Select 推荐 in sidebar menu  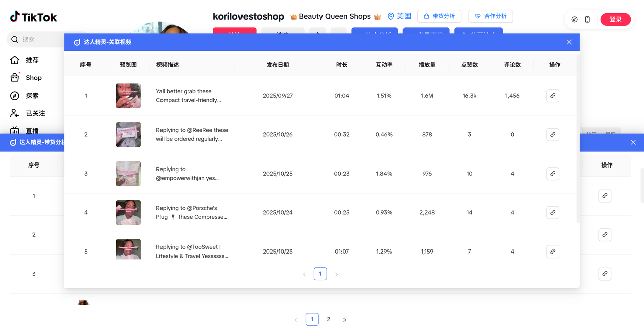(32, 60)
